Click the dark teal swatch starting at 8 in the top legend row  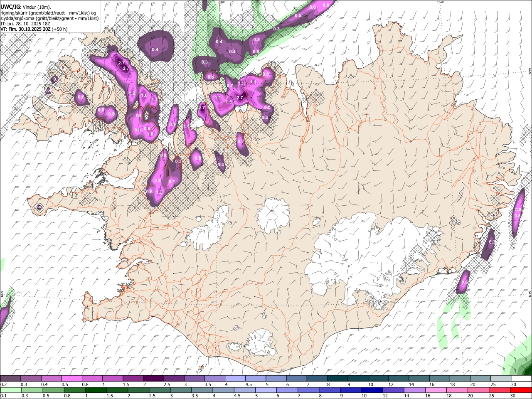tap(337, 379)
